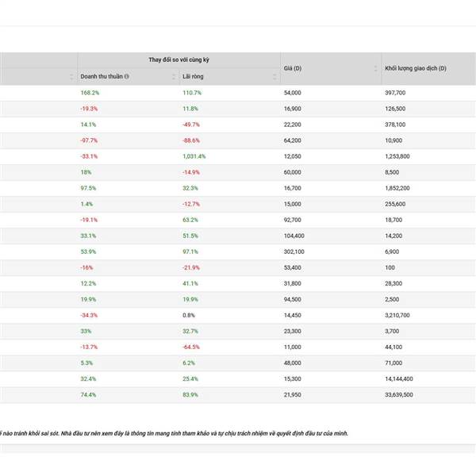Select the 1,031.4% net profit cell
The image size is (476, 476).
[x=194, y=156]
